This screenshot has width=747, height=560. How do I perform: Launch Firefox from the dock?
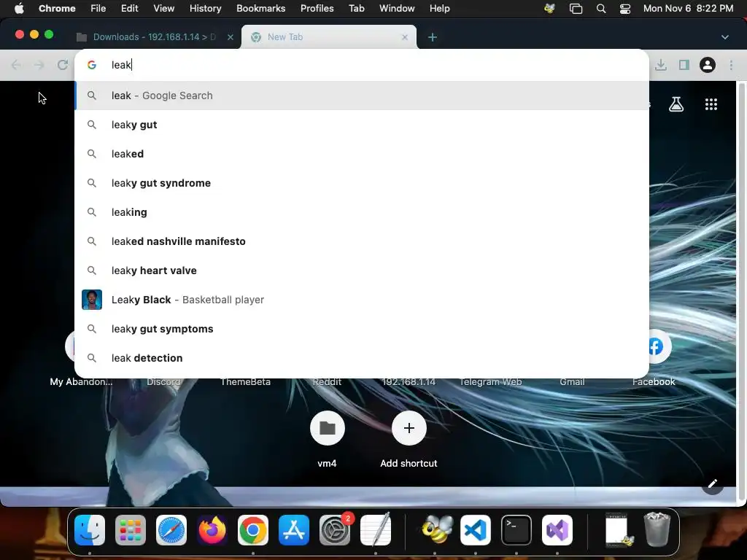212,530
